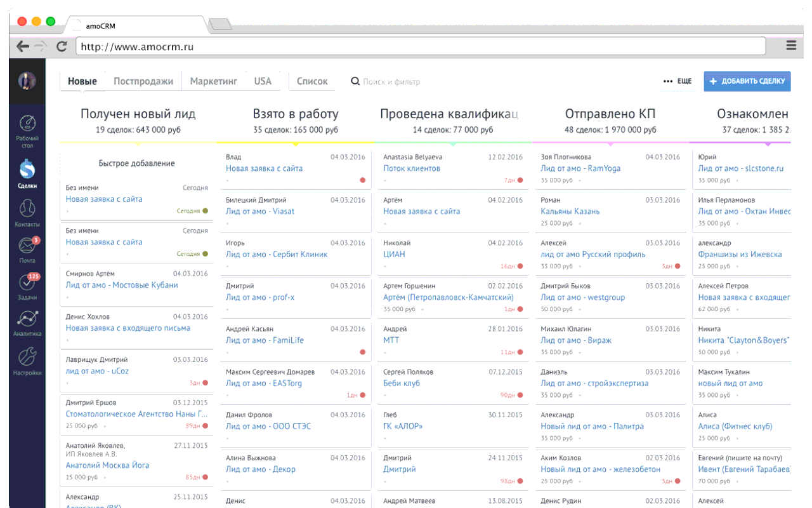Open deal ЦИАН
The height and width of the screenshot is (508, 812).
pyautogui.click(x=394, y=254)
